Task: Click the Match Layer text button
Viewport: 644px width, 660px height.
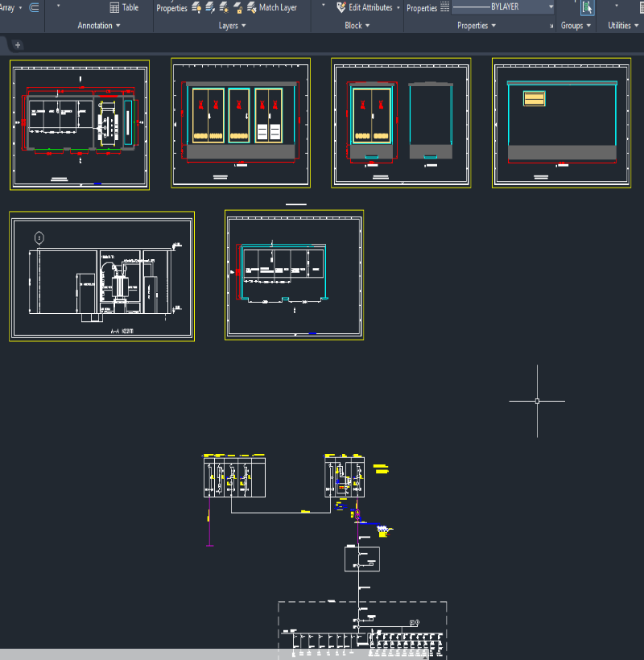Action: 278,8
